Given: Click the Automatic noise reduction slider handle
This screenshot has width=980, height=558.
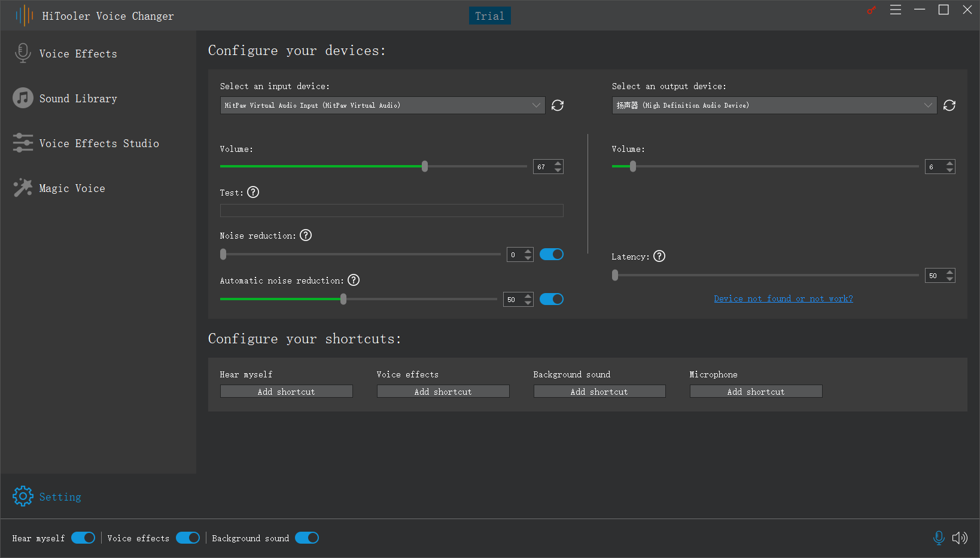Looking at the screenshot, I should click(343, 299).
